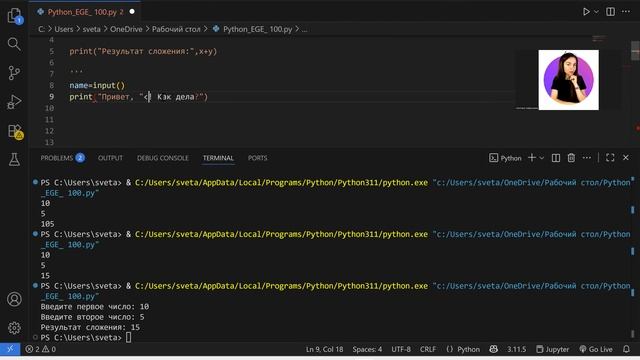Create a new terminal with plus icon
640x360 pixels.
532,158
